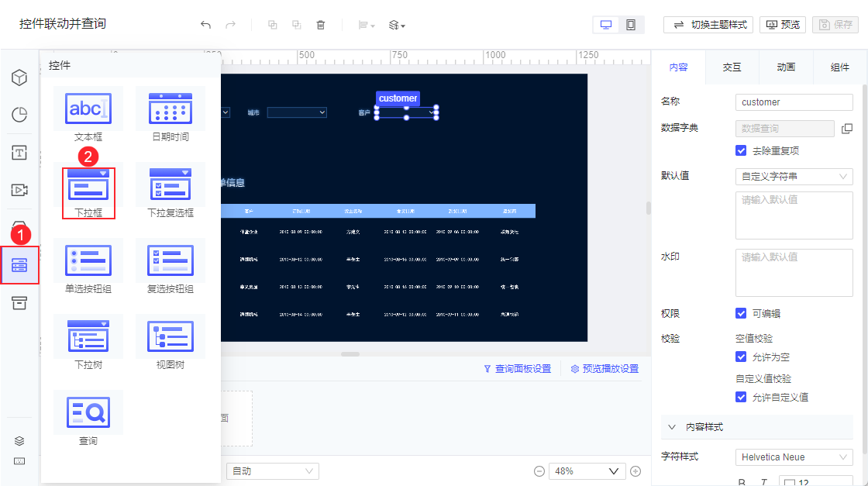
Task: Switch to the 组件 tab
Action: 839,67
